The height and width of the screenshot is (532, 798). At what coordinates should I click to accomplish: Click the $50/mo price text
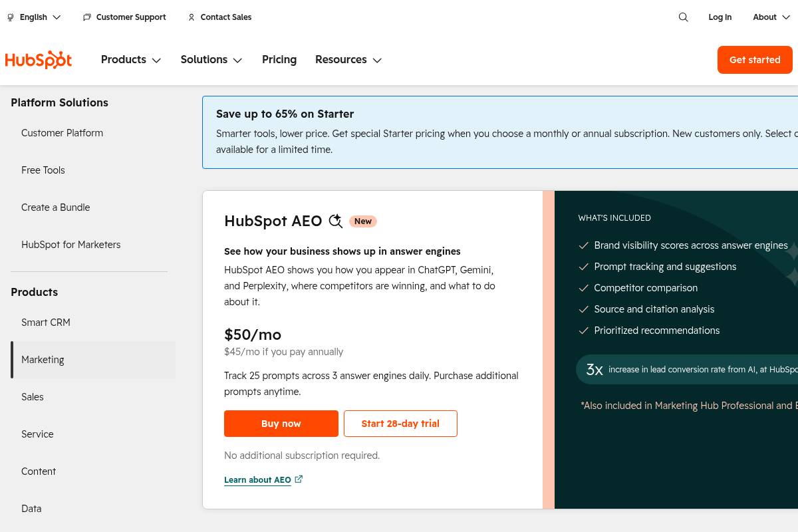tap(253, 334)
